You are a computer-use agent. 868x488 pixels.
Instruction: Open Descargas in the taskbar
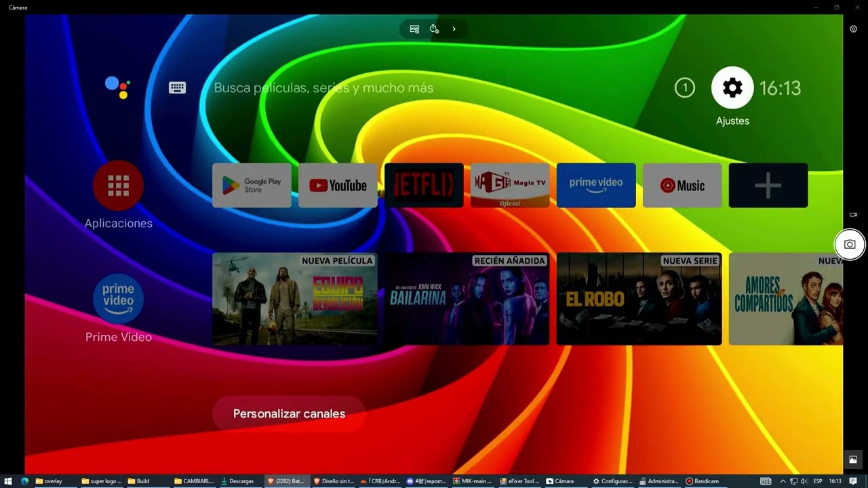tap(240, 481)
